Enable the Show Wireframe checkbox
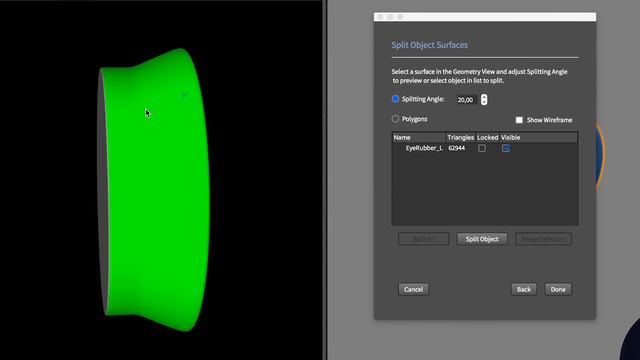Screen dimensions: 640x360 tap(519, 120)
